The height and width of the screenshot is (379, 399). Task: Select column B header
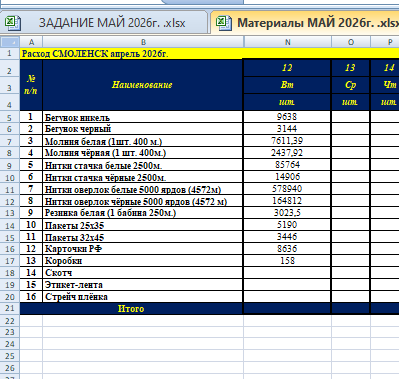pos(143,42)
